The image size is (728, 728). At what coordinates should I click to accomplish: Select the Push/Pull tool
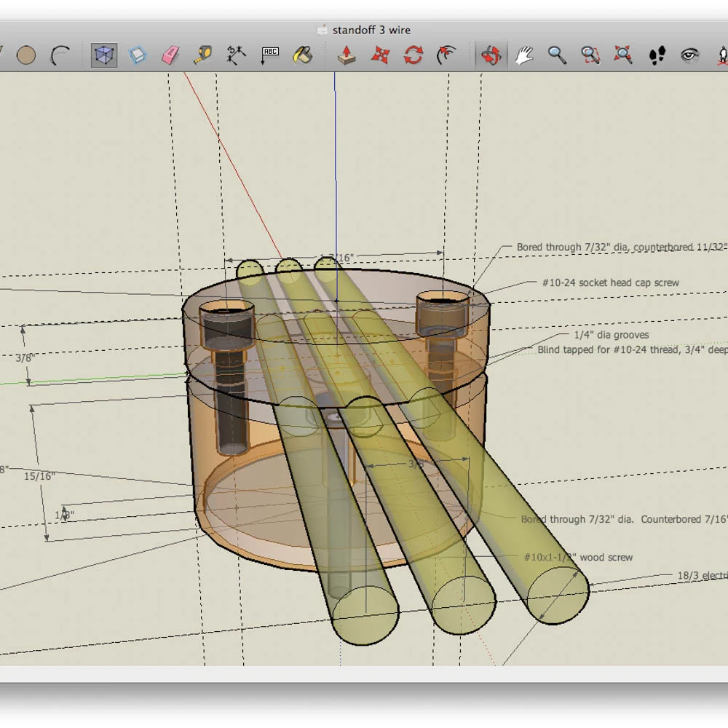(x=347, y=56)
